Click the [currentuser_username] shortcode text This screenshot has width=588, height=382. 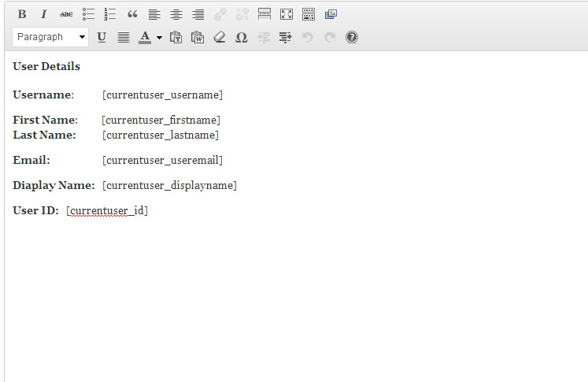(162, 95)
